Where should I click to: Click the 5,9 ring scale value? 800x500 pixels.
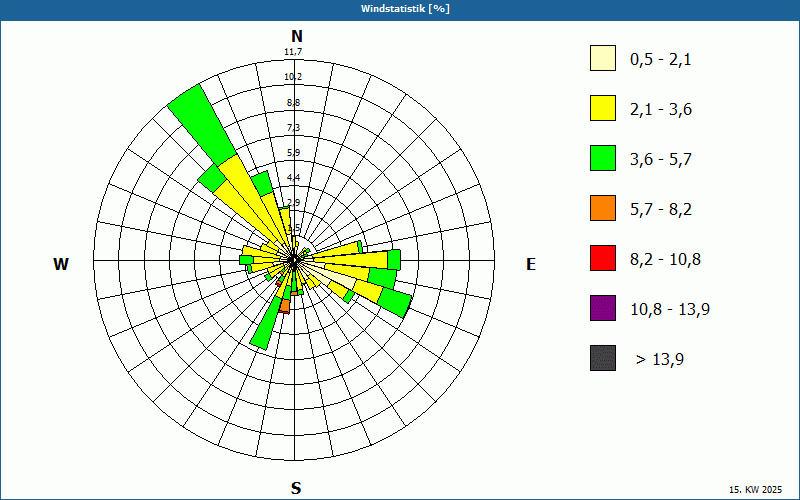pyautogui.click(x=293, y=153)
